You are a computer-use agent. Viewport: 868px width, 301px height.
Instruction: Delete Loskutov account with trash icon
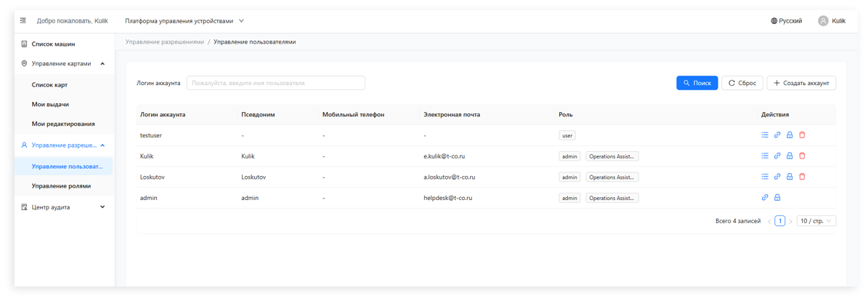point(802,176)
